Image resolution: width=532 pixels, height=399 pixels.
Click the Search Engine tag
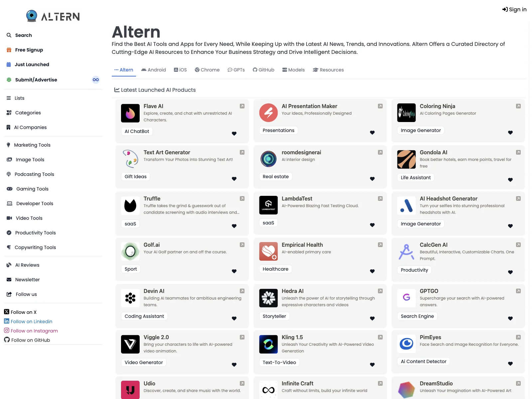click(x=417, y=316)
